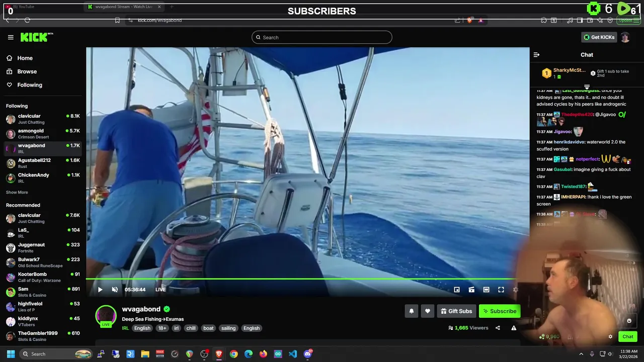Image resolution: width=644 pixels, height=362 pixels.
Task: Toggle theater mode
Action: point(486,290)
